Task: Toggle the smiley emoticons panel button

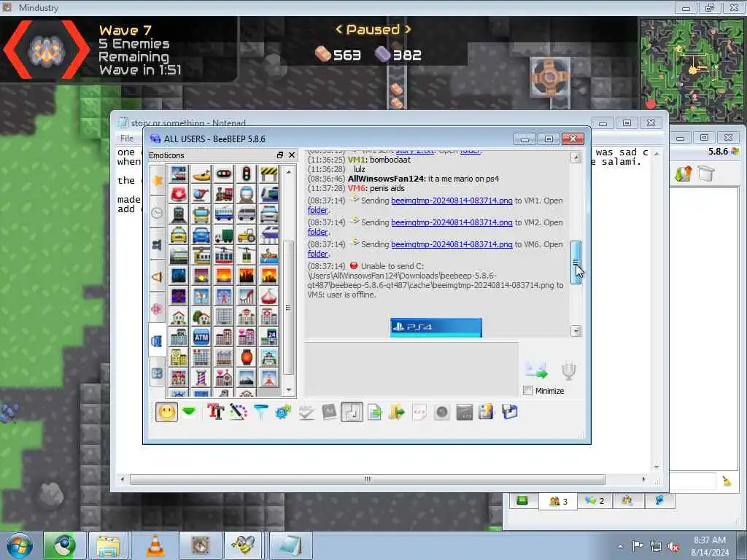Action: pyautogui.click(x=167, y=412)
